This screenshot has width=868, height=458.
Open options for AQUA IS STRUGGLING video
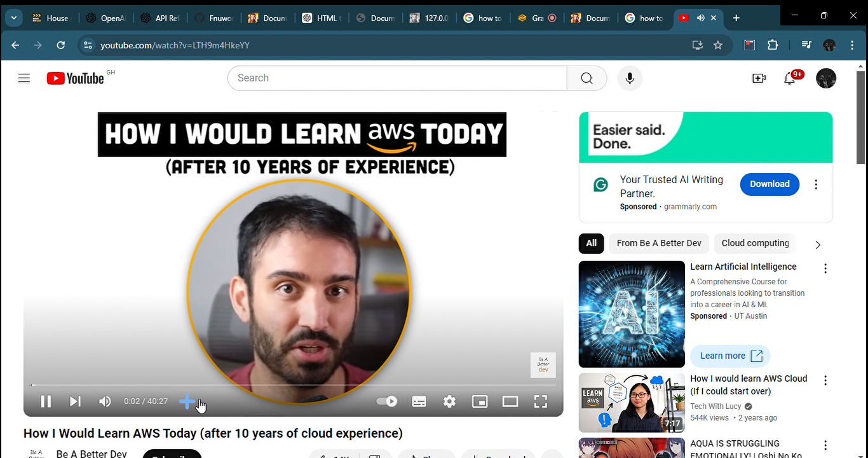(x=825, y=445)
